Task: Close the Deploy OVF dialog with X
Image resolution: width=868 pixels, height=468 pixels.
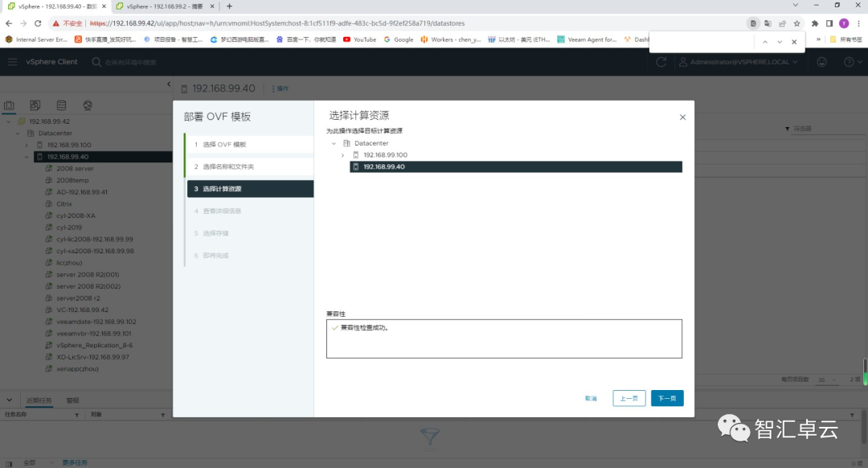Action: [682, 117]
